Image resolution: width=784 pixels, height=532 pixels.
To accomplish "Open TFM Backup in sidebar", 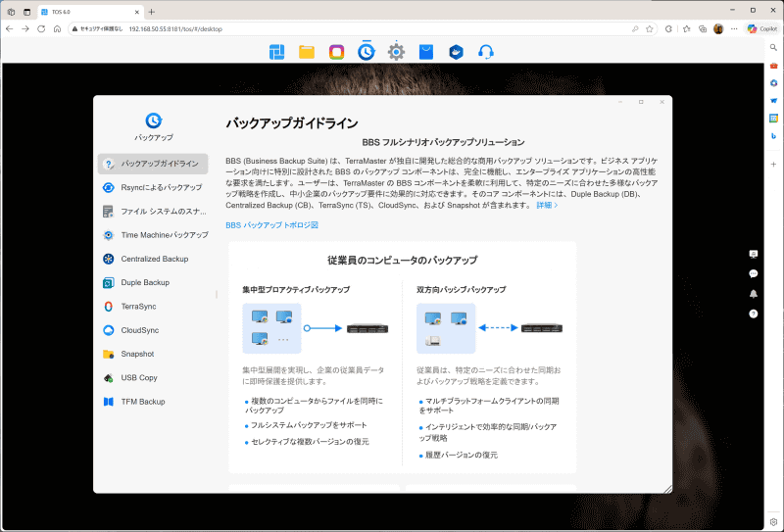I will point(153,402).
